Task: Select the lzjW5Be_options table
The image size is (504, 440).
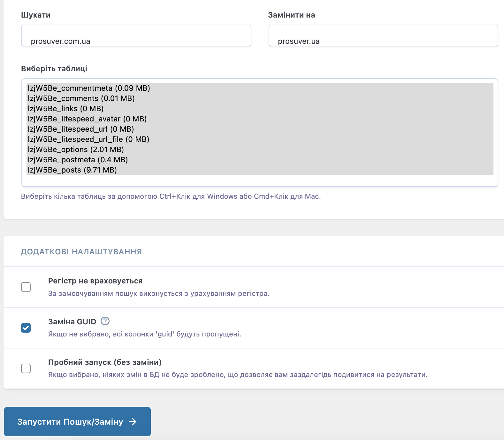Action: [76, 150]
